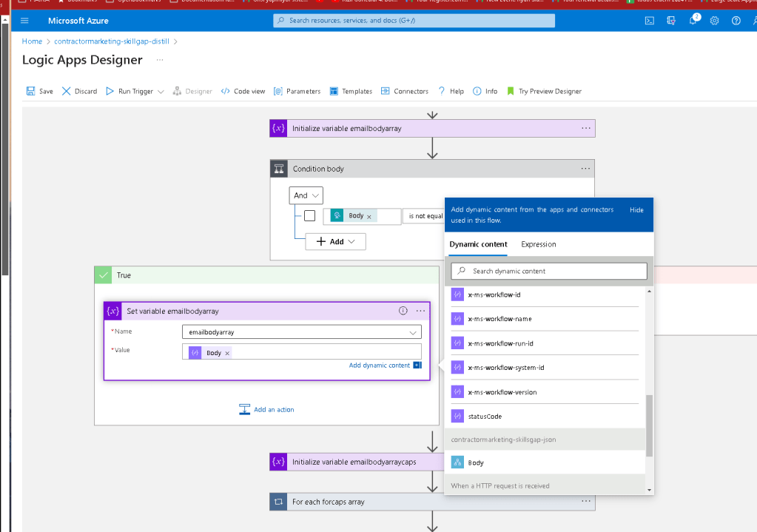Open contractormarketing-skillgap-distill breadcrumb

point(112,41)
